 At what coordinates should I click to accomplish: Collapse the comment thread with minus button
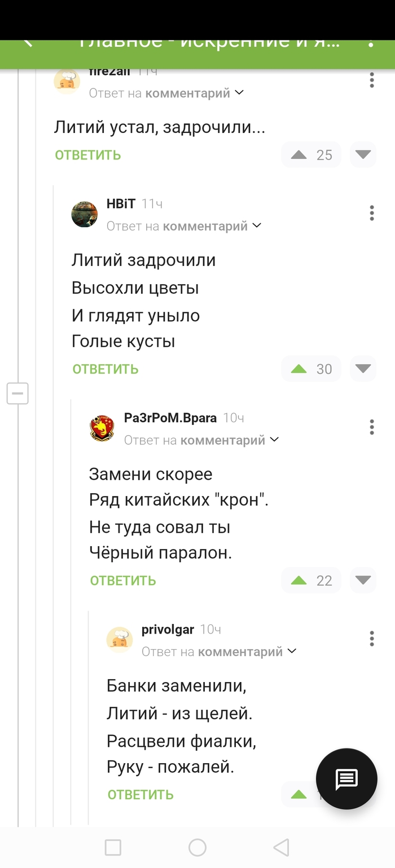click(17, 393)
